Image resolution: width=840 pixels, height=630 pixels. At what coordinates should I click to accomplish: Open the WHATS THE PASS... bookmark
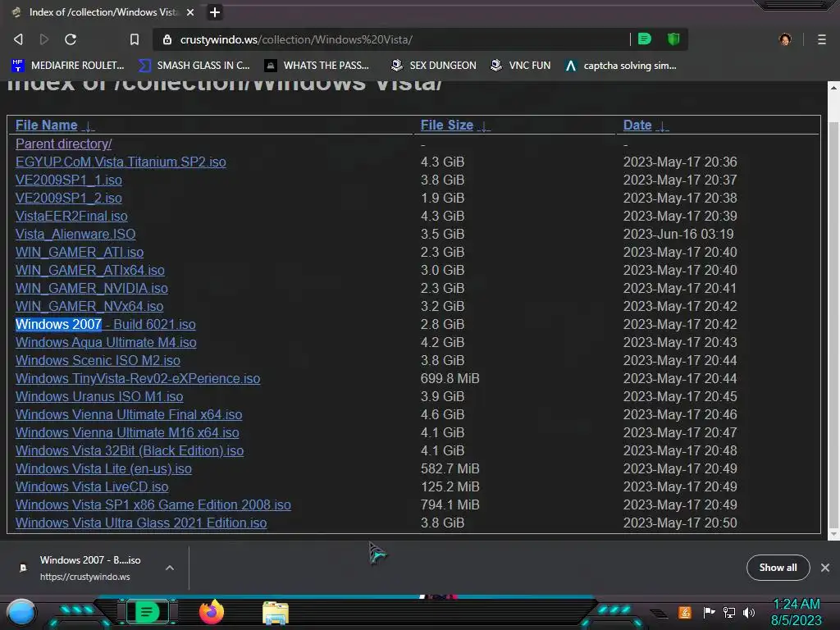[x=317, y=66]
